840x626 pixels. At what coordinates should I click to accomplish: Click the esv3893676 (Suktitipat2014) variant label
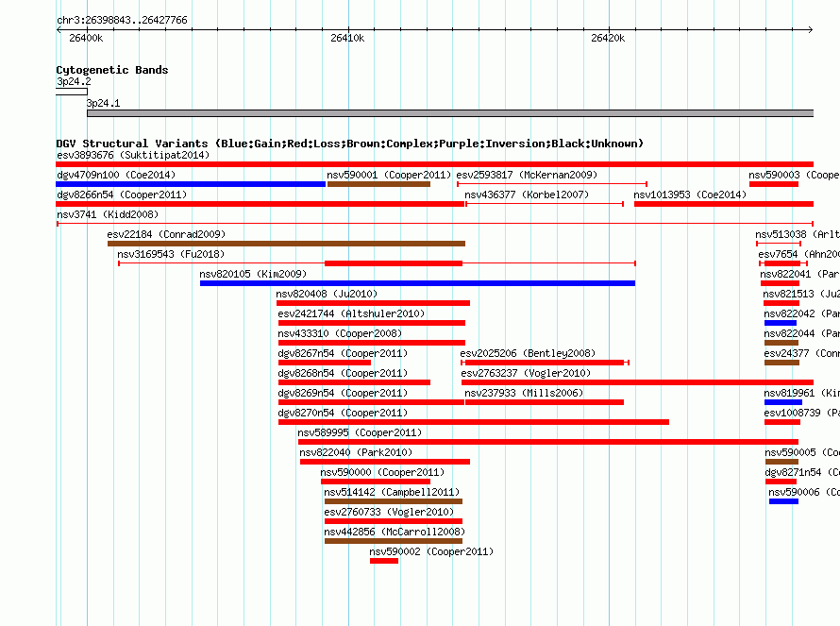(x=133, y=155)
